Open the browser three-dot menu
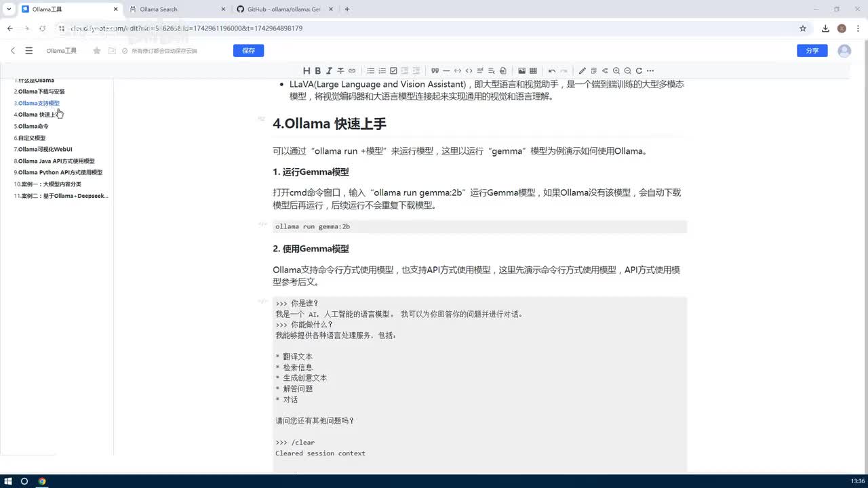 click(x=857, y=28)
